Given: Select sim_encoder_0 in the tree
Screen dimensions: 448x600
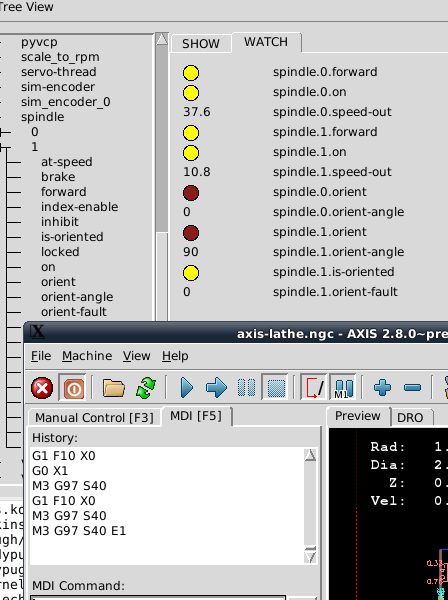Looking at the screenshot, I should (65, 102).
